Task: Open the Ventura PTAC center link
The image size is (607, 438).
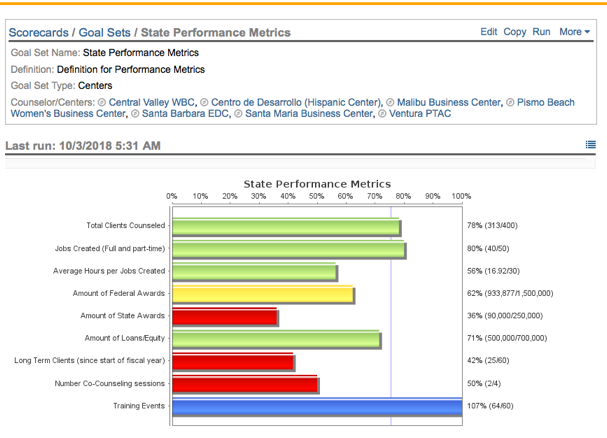Action: pyautogui.click(x=419, y=114)
